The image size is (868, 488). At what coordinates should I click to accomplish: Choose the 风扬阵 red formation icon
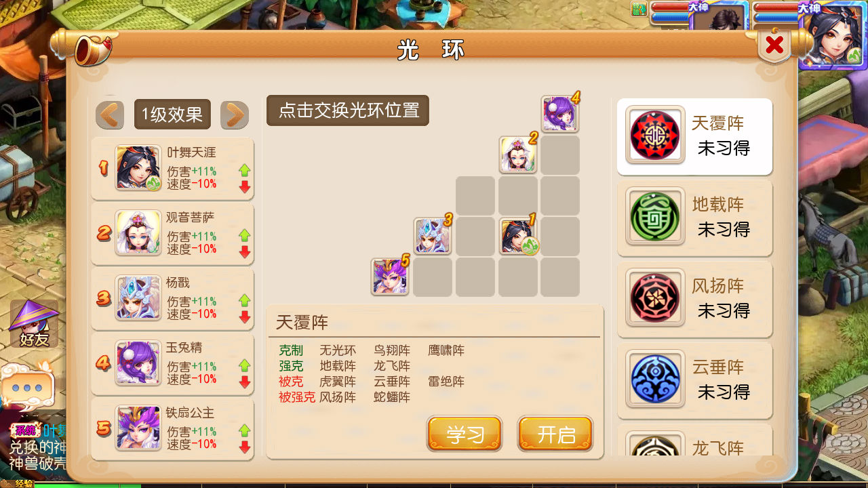click(655, 298)
